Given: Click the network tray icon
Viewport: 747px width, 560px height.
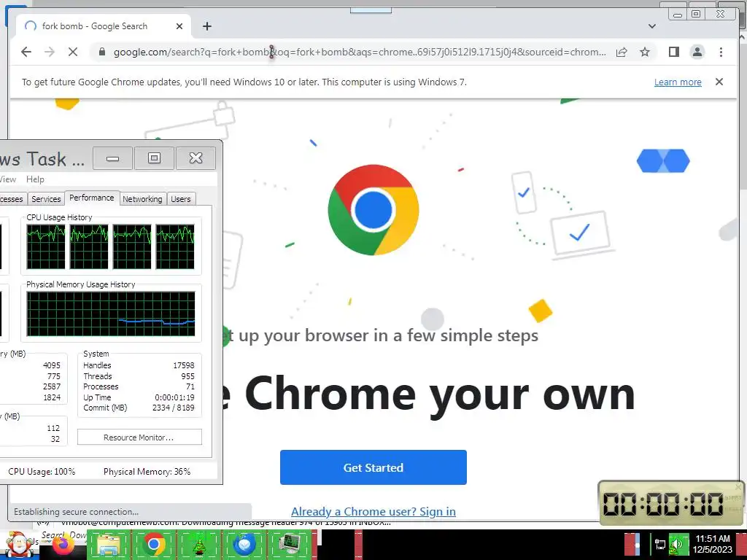Looking at the screenshot, I should pyautogui.click(x=659, y=545).
